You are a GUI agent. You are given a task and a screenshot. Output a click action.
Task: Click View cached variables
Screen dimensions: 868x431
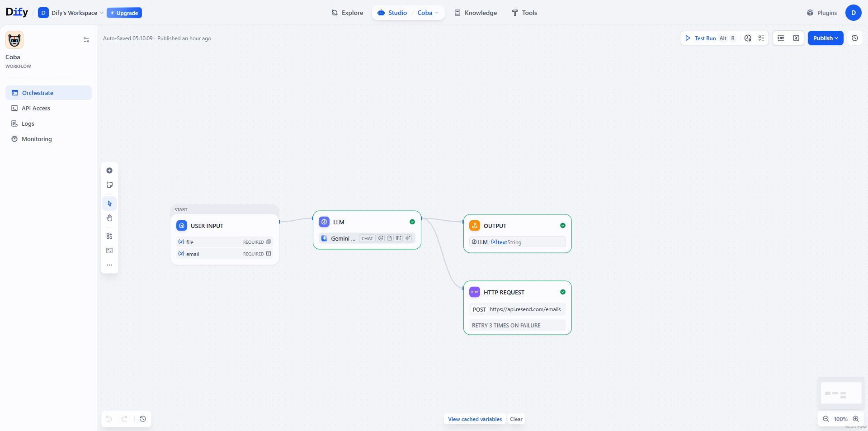pyautogui.click(x=475, y=419)
